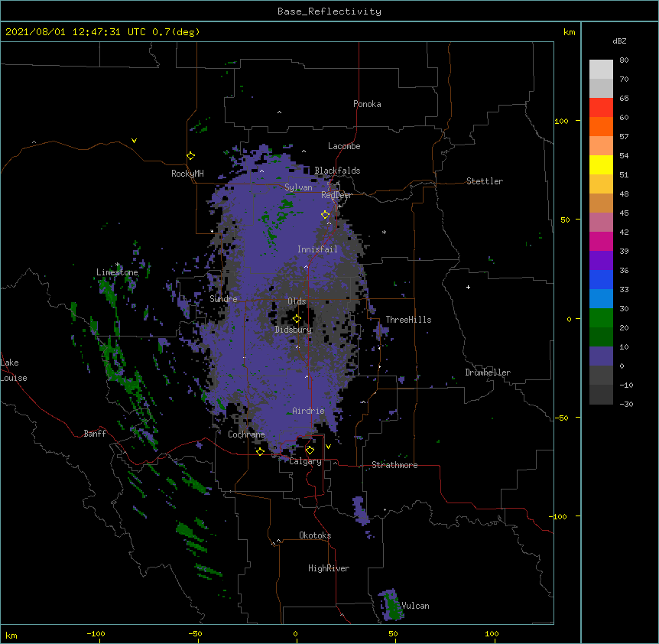Click the km unit label at bottom left

tap(11, 635)
